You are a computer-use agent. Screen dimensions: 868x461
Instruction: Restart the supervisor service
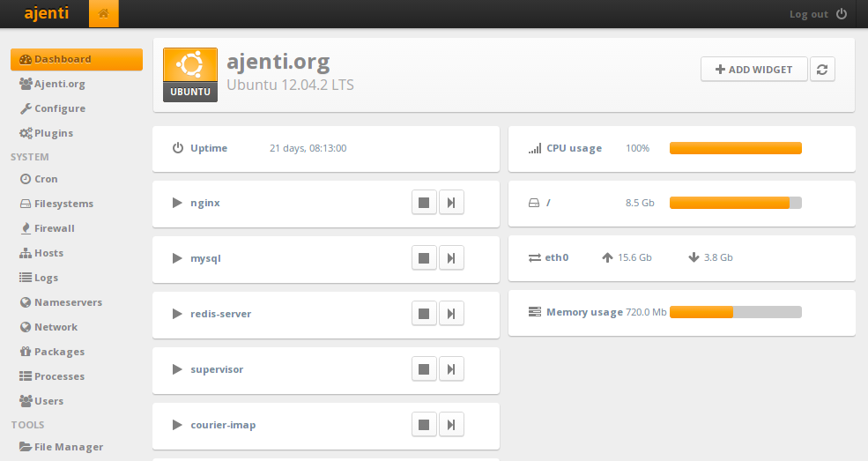pos(451,369)
